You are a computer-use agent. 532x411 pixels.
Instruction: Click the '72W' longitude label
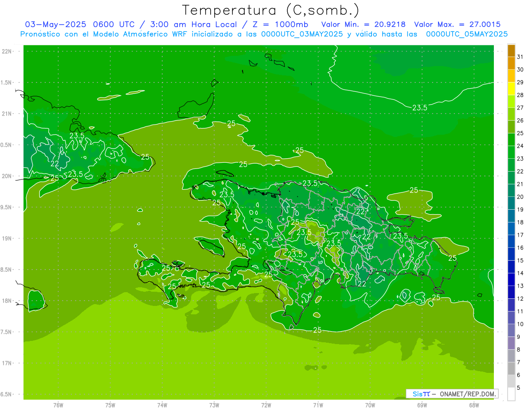coord(266,405)
